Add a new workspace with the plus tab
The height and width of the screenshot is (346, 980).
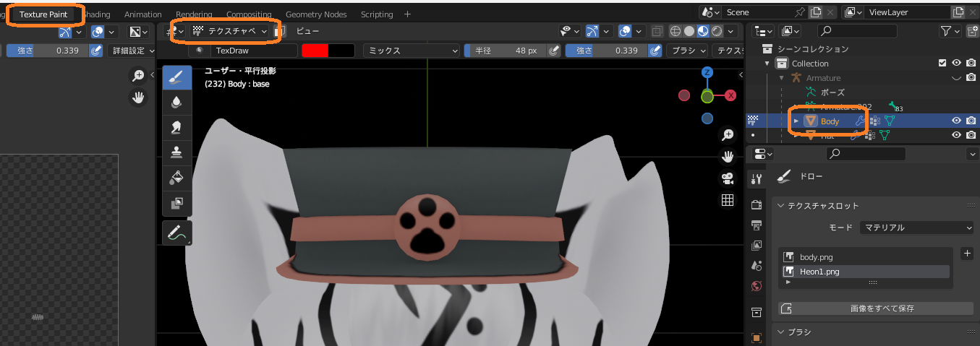pos(407,14)
